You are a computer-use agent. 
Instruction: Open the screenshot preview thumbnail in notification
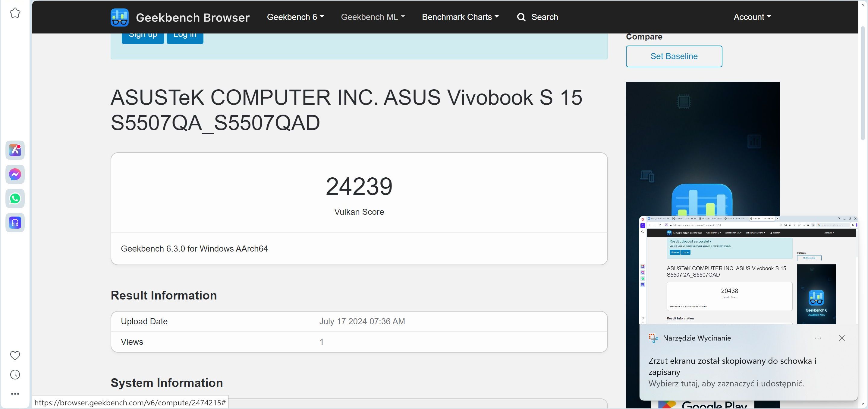[748, 270]
